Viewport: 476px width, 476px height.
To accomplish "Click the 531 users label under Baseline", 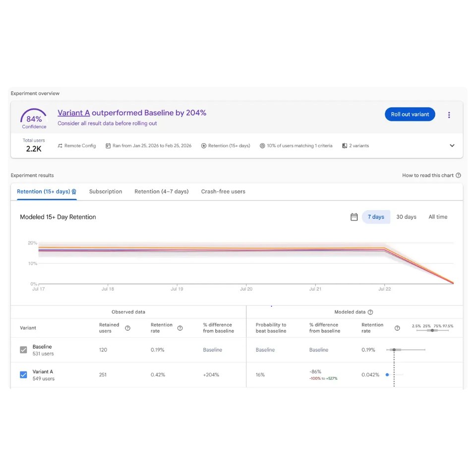I will click(43, 354).
